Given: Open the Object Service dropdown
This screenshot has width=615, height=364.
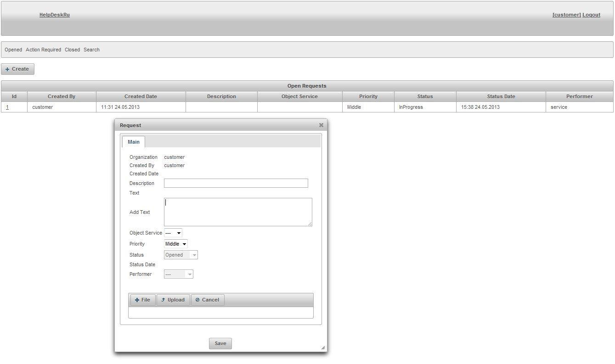Looking at the screenshot, I should click(x=173, y=233).
